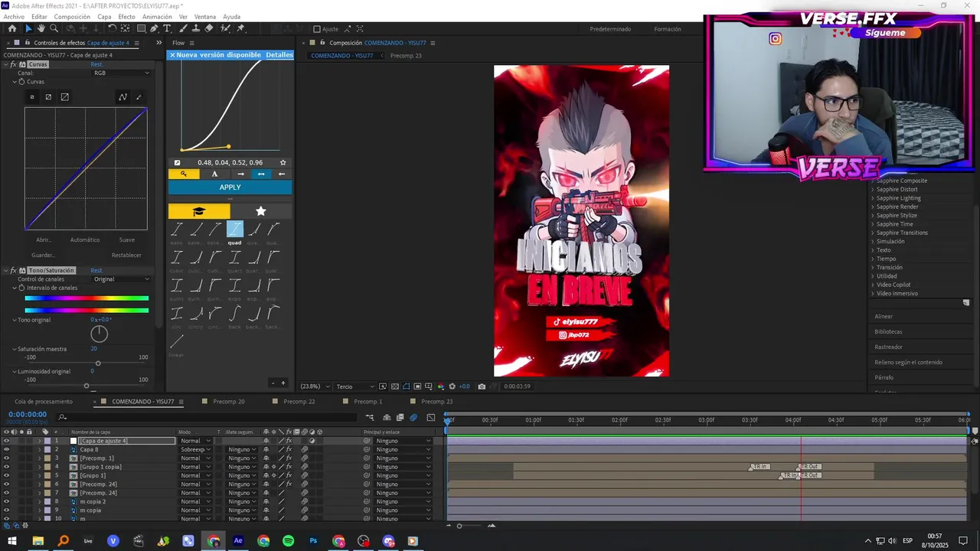Pick the Roto Brush tool
Screen dimensions: 980x551
[x=225, y=29]
